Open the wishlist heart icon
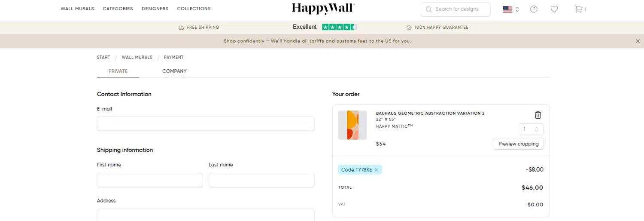The height and width of the screenshot is (221, 644). click(x=554, y=9)
